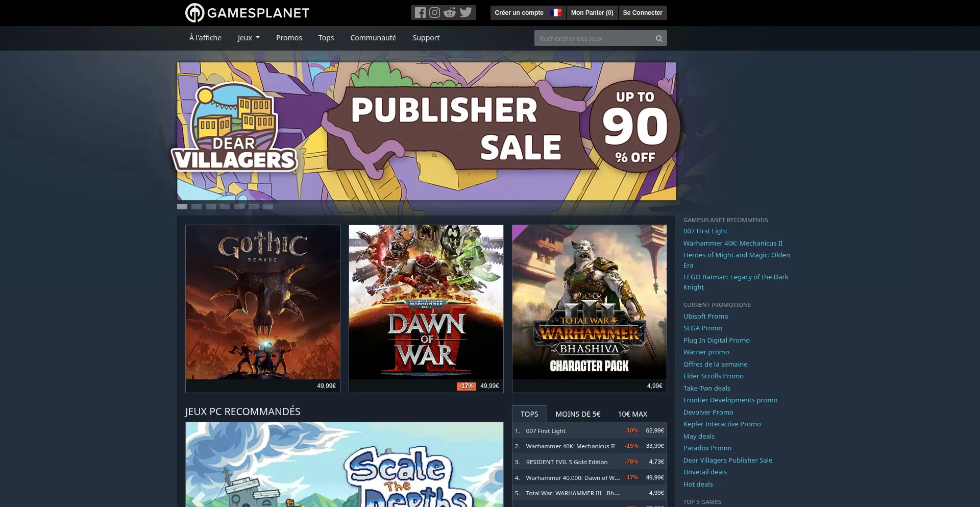Open Ubisoft Promo link
980x507 pixels.
706,317
